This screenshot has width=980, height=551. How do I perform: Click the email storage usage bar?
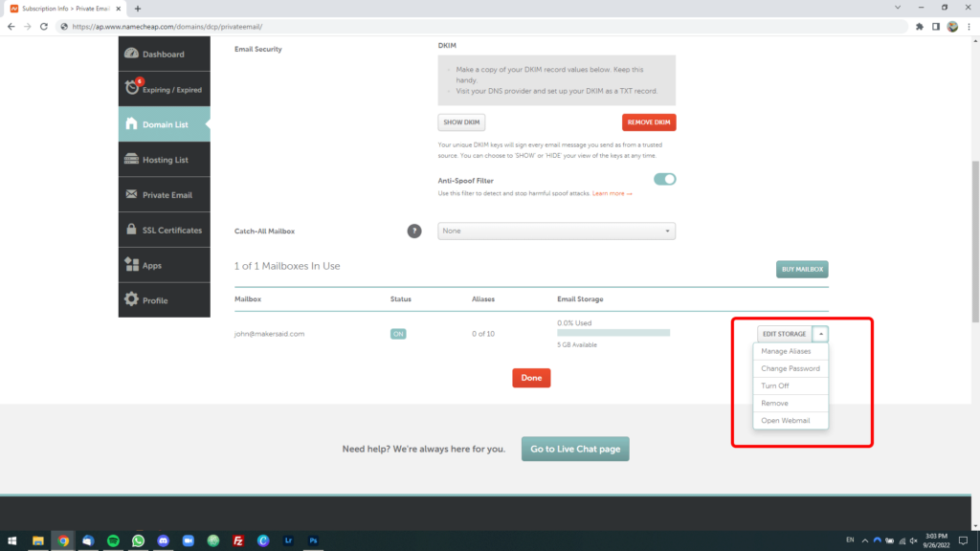tap(613, 333)
